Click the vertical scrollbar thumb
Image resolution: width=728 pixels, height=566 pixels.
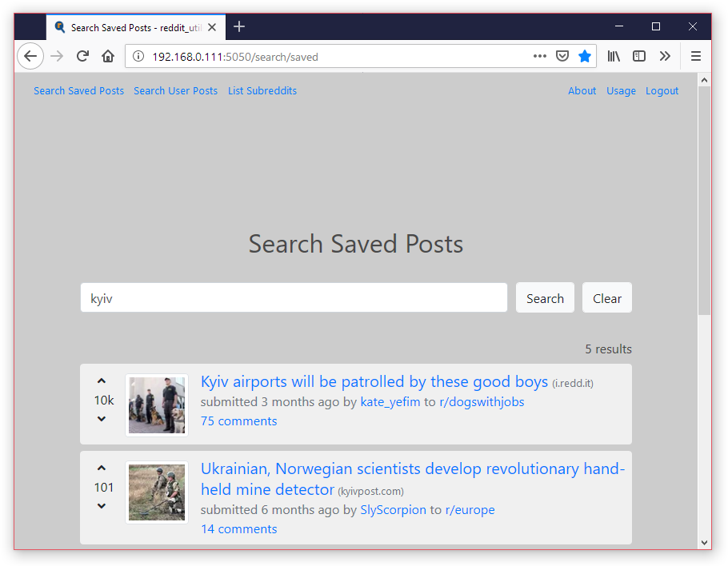pyautogui.click(x=704, y=201)
